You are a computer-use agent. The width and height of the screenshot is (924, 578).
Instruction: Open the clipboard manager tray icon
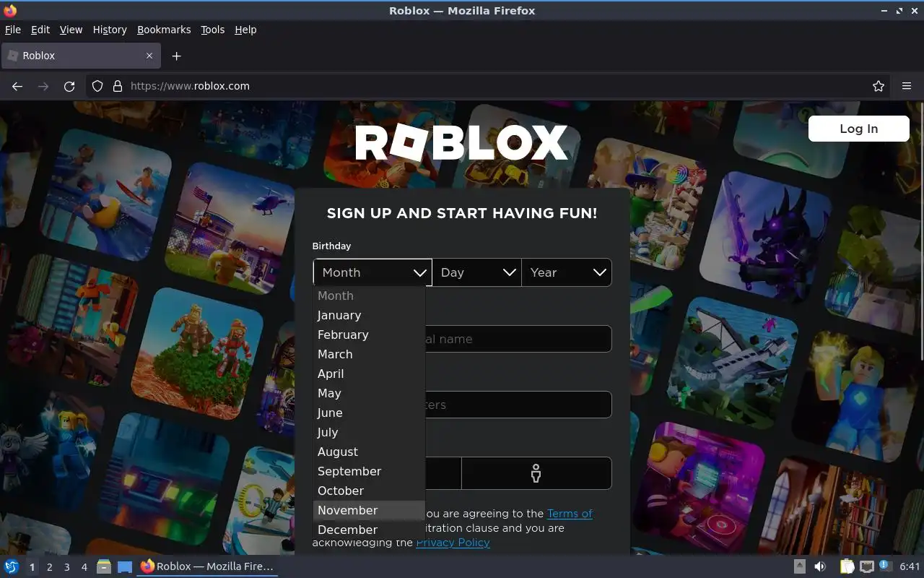coord(847,567)
